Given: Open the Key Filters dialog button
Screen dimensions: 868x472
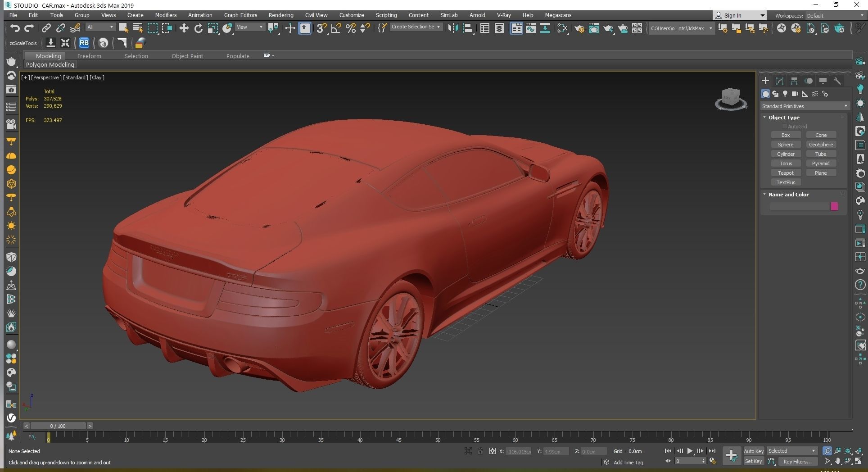Looking at the screenshot, I should [797, 462].
